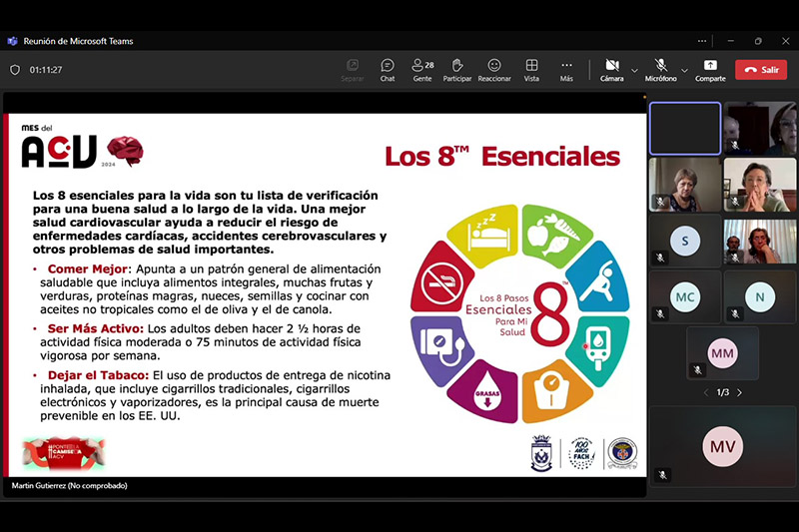This screenshot has width=799, height=532.
Task: Click the shield security icon
Action: [15, 70]
